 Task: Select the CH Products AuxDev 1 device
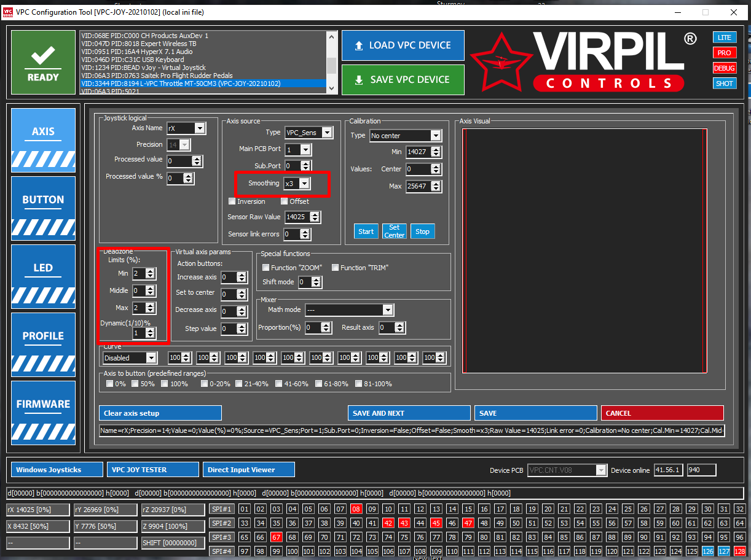203,36
